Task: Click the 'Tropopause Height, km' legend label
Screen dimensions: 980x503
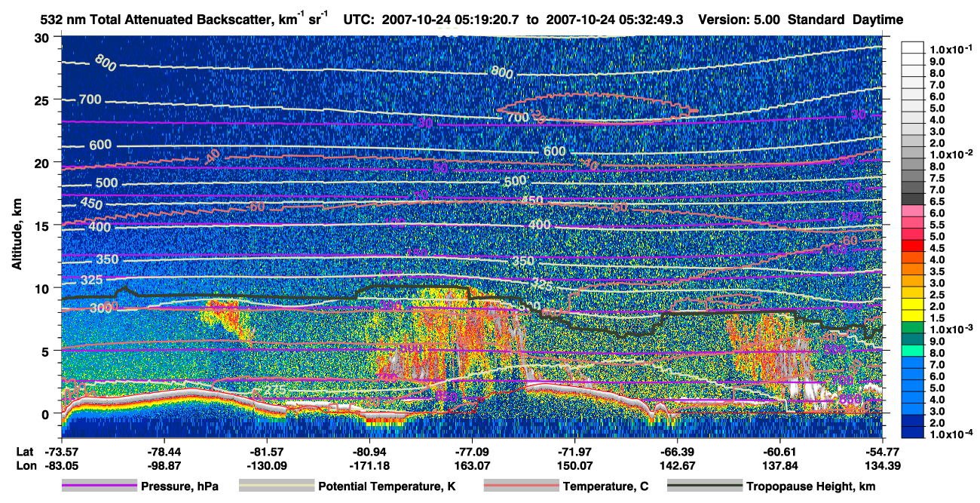Action: coord(810,486)
